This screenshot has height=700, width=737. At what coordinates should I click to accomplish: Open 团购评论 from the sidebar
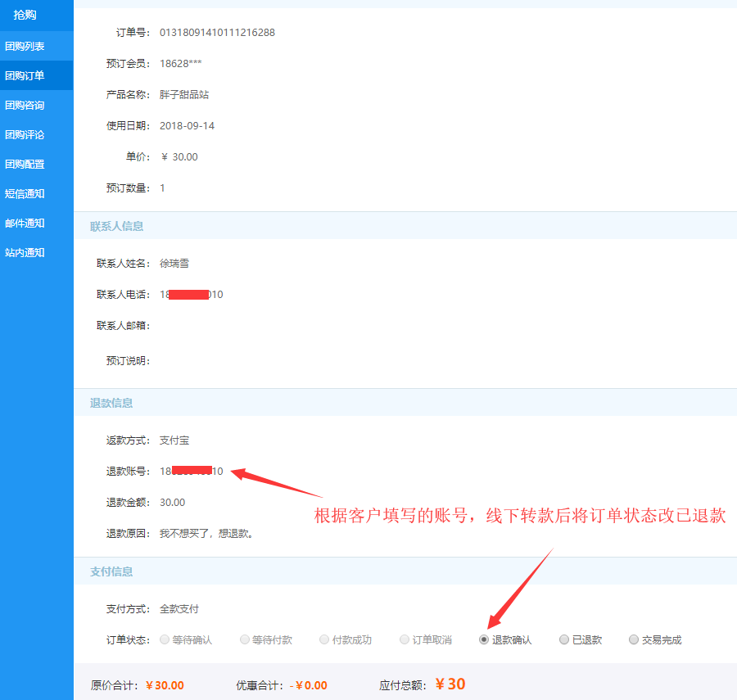(25, 134)
